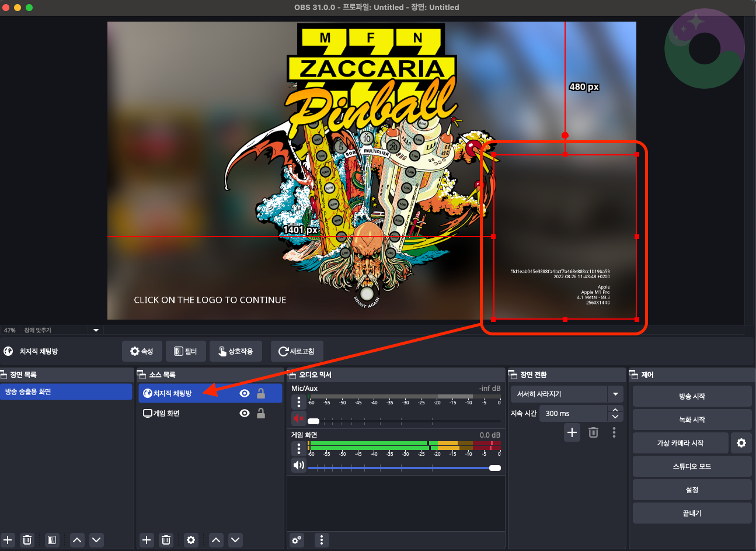Add a new scene with plus icon
The height and width of the screenshot is (551, 756).
[x=8, y=540]
